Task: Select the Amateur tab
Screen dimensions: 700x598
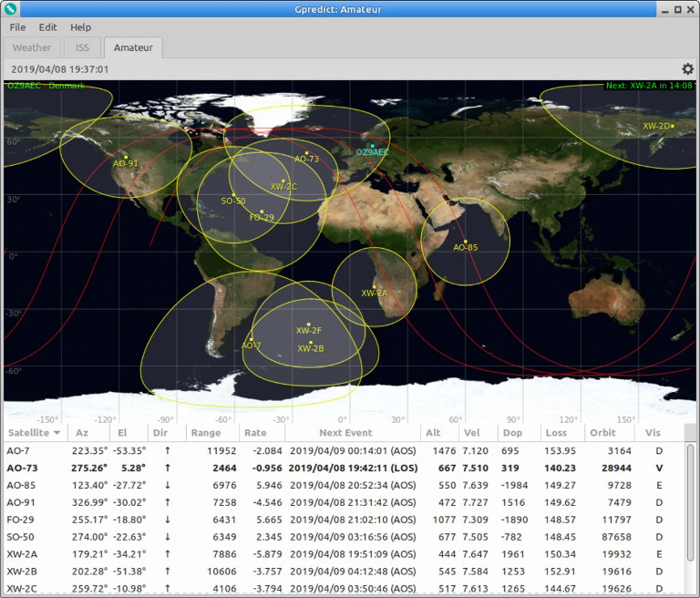Action: point(133,47)
